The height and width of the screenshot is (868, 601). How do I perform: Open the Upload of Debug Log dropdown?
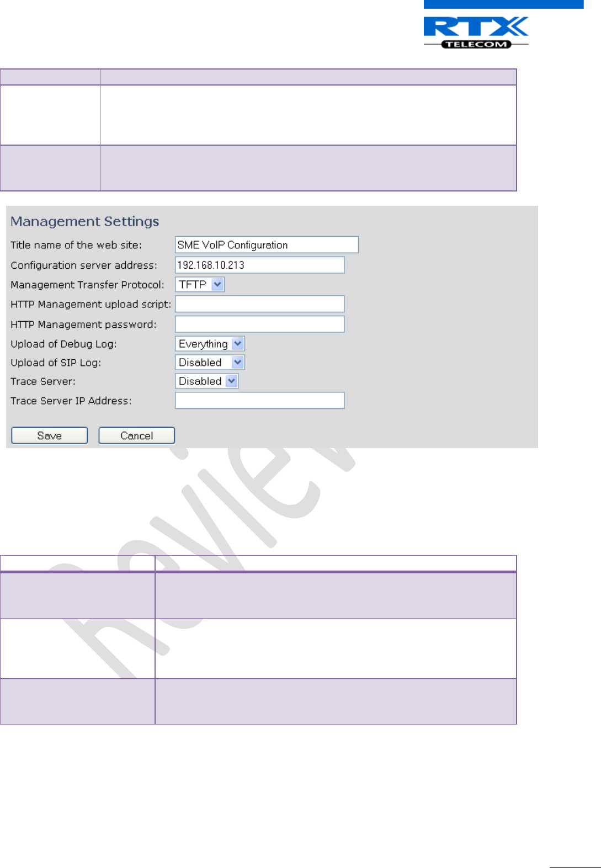pyautogui.click(x=210, y=344)
